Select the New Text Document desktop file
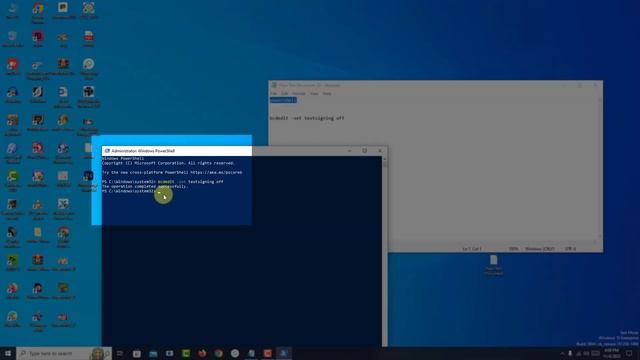This screenshot has height=360, width=640. pos(494,265)
